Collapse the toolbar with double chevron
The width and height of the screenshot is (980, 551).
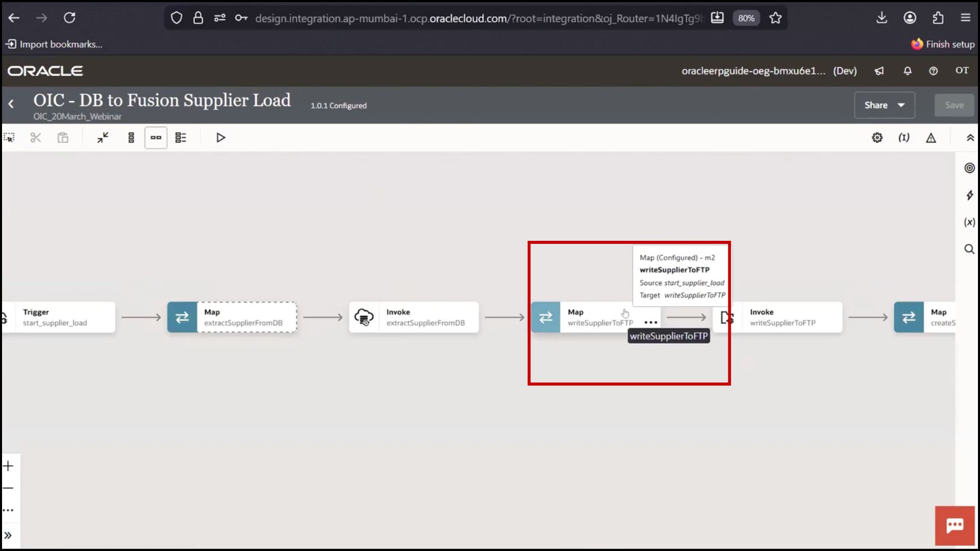tap(970, 138)
